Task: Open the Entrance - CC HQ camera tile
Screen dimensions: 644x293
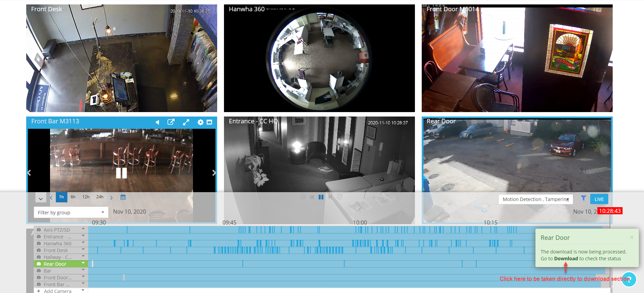Action: [x=319, y=170]
